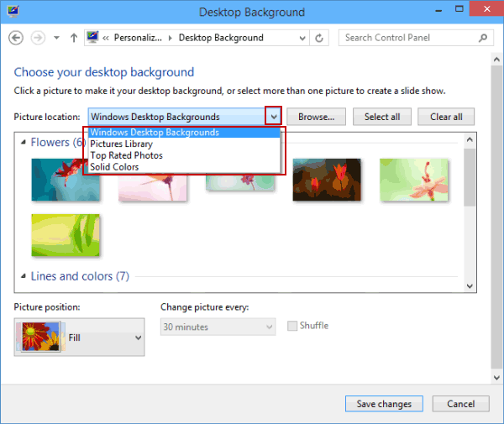Select the yellow-green leaf wallpaper
This screenshot has width=504, height=424.
tap(66, 235)
